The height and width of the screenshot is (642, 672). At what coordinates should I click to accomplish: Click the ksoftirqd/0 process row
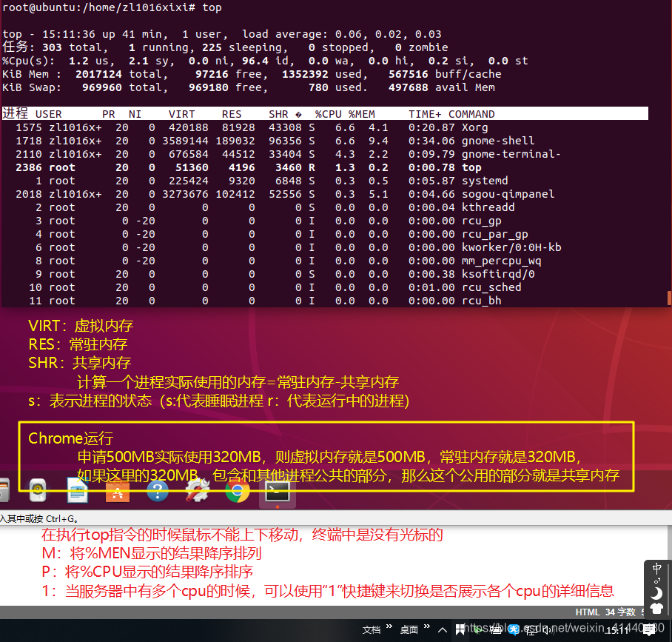(325, 274)
